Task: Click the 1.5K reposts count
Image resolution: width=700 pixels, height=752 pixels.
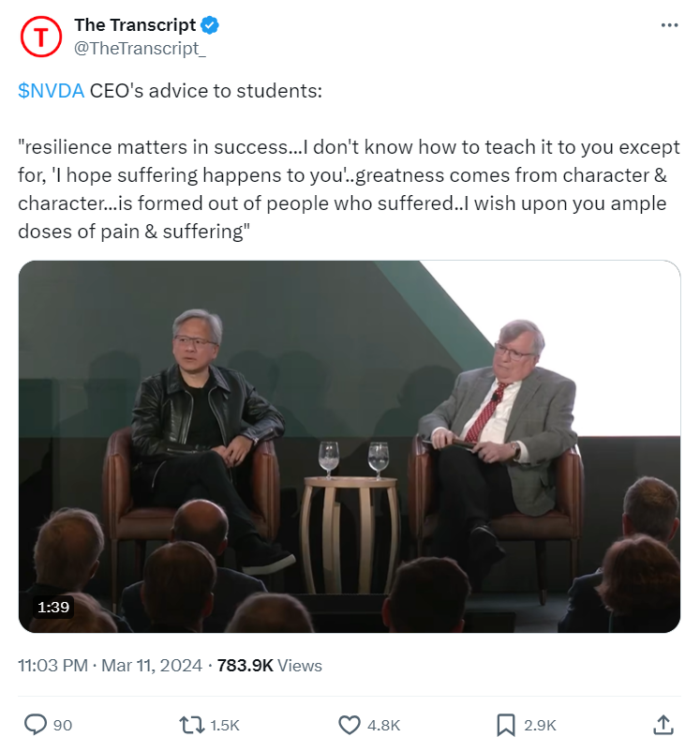Action: 225,725
